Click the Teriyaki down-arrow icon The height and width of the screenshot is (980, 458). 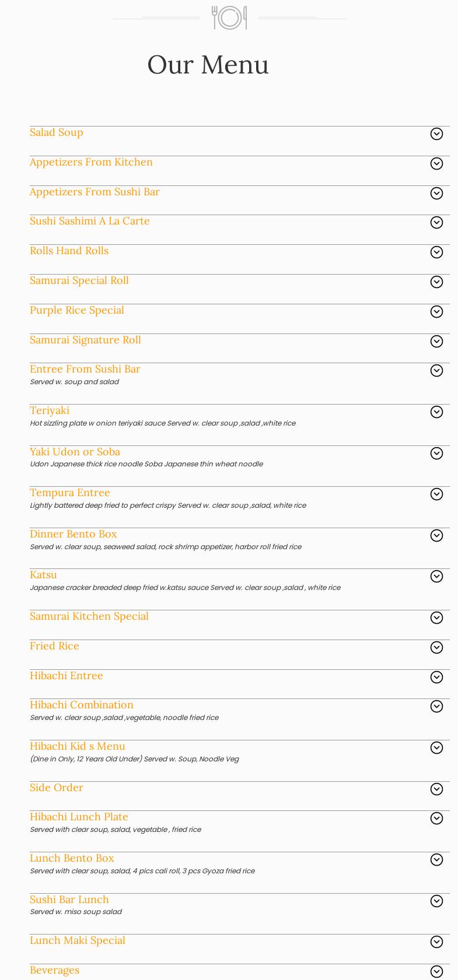point(436,412)
